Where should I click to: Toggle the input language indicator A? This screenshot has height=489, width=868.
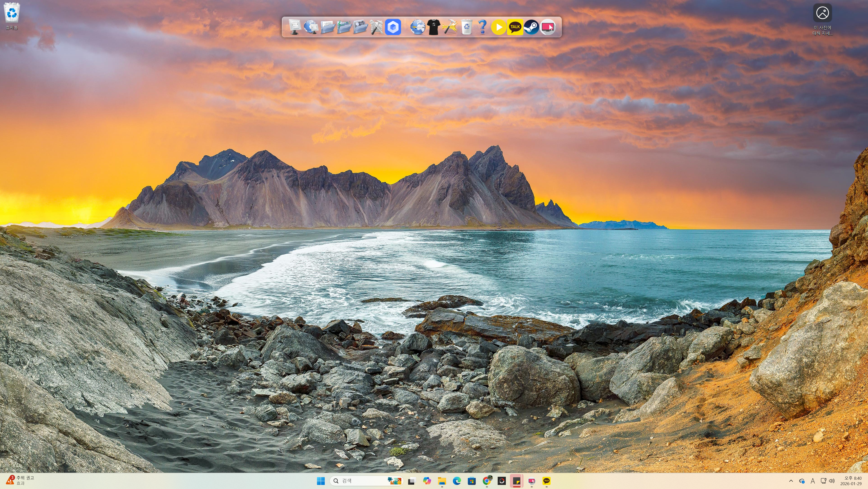point(812,481)
